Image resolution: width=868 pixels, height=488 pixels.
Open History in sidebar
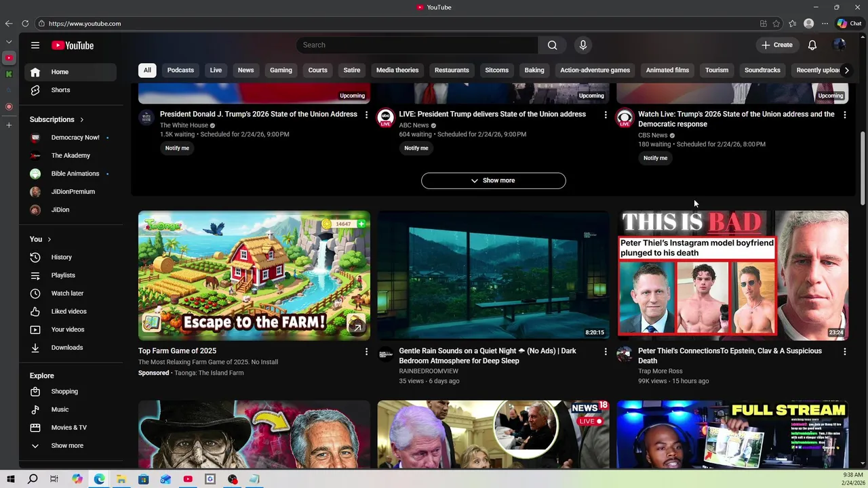[71, 258]
